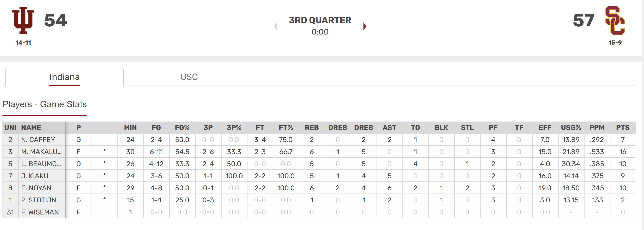The height and width of the screenshot is (230, 644).
Task: Select player M. MAKALU... name
Action: [x=41, y=152]
